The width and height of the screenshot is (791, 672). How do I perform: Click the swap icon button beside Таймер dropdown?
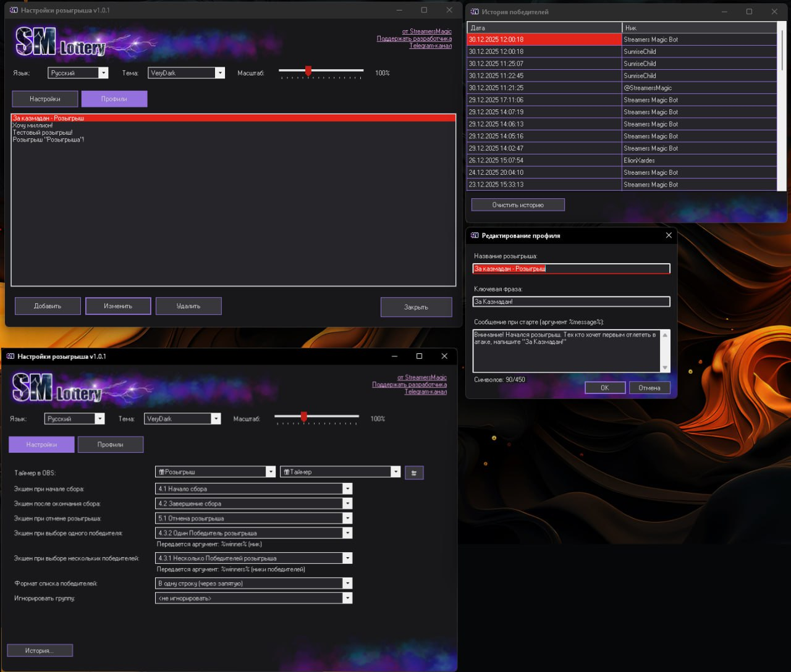[414, 473]
